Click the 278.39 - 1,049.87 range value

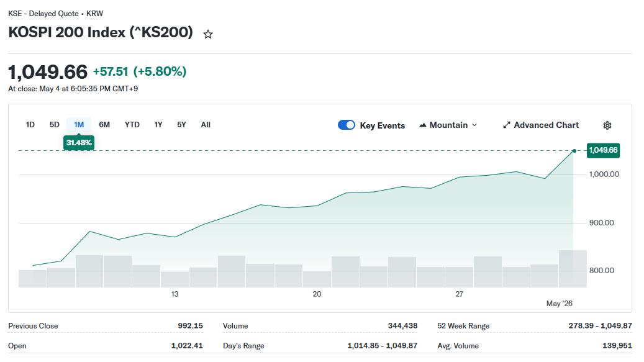pyautogui.click(x=600, y=325)
